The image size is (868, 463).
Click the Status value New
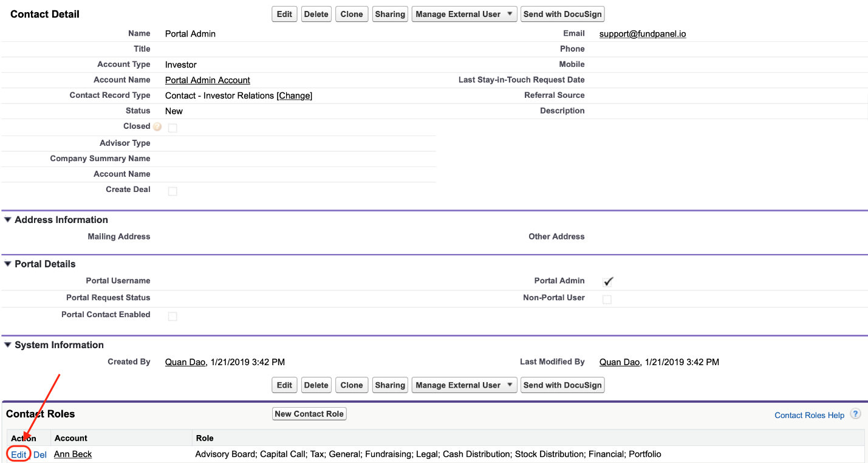click(x=174, y=111)
